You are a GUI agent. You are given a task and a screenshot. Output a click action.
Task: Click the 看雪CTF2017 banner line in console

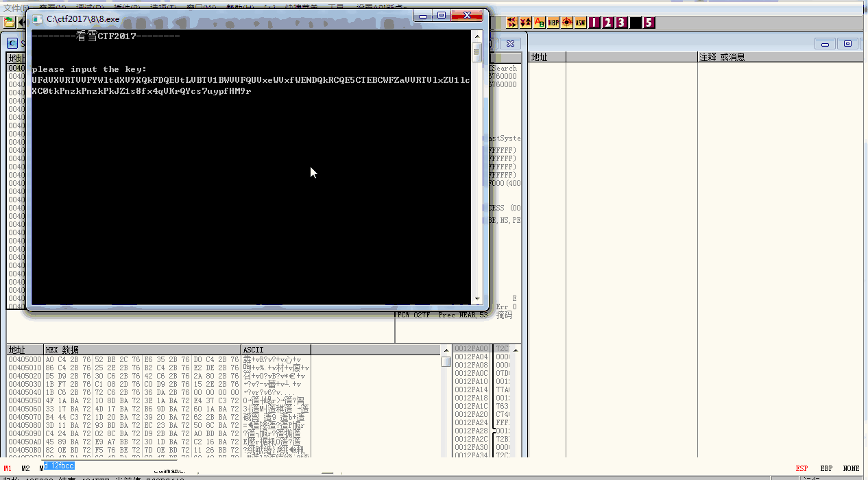pyautogui.click(x=106, y=36)
